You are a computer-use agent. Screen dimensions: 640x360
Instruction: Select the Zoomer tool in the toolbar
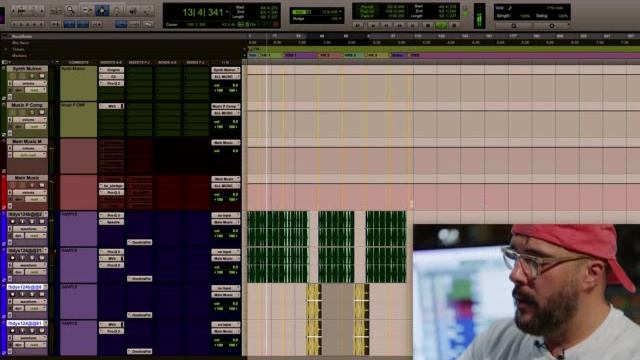click(71, 10)
